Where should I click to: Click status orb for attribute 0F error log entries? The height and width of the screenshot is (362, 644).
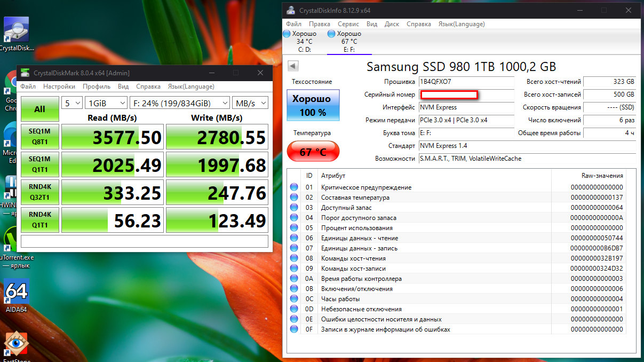coord(294,329)
